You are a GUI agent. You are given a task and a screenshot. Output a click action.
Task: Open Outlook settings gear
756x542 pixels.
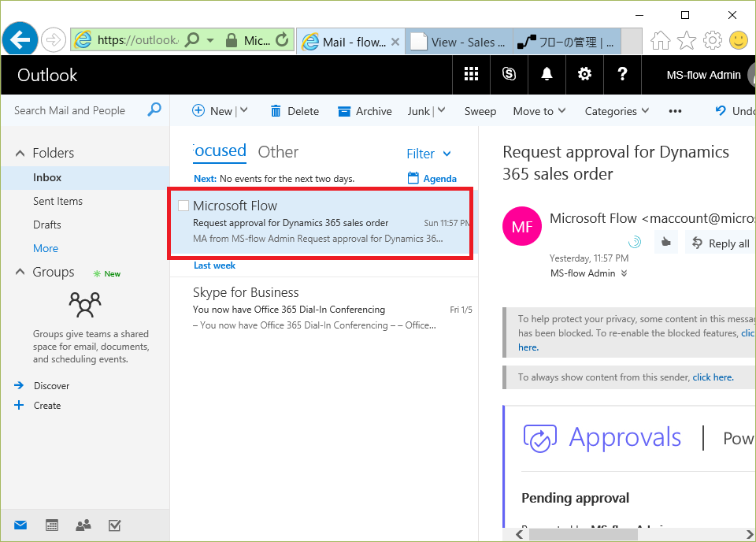(584, 74)
